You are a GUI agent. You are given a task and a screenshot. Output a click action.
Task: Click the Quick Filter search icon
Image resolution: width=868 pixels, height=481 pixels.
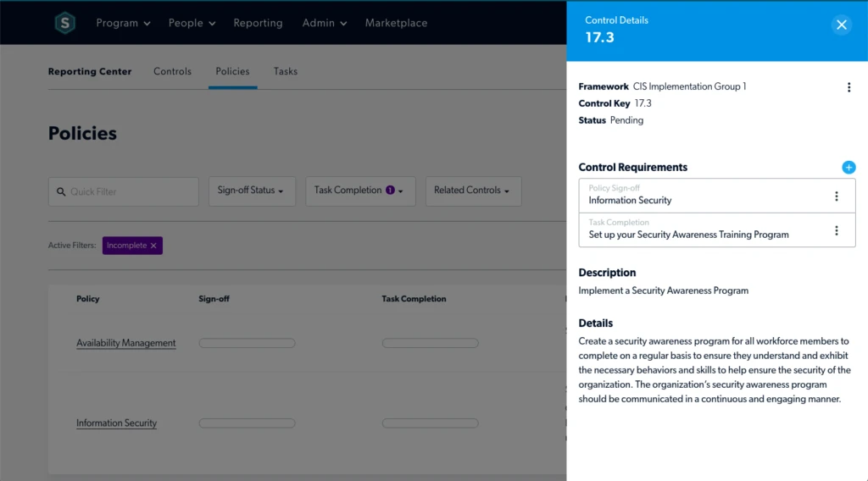61,192
